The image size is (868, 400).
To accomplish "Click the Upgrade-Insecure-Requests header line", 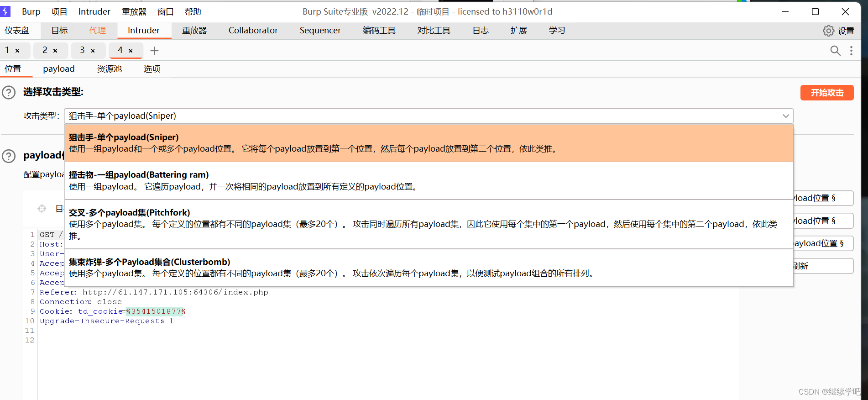I will click(x=106, y=321).
